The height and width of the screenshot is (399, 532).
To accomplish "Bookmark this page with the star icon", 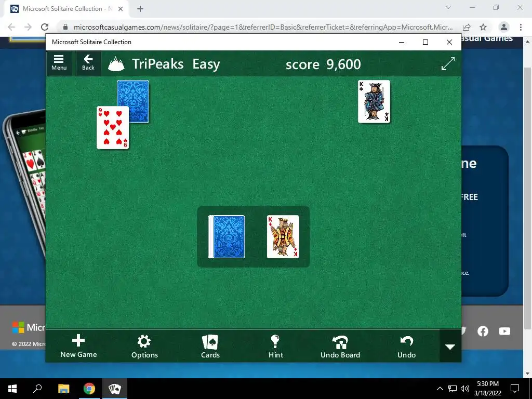I will coord(483,27).
